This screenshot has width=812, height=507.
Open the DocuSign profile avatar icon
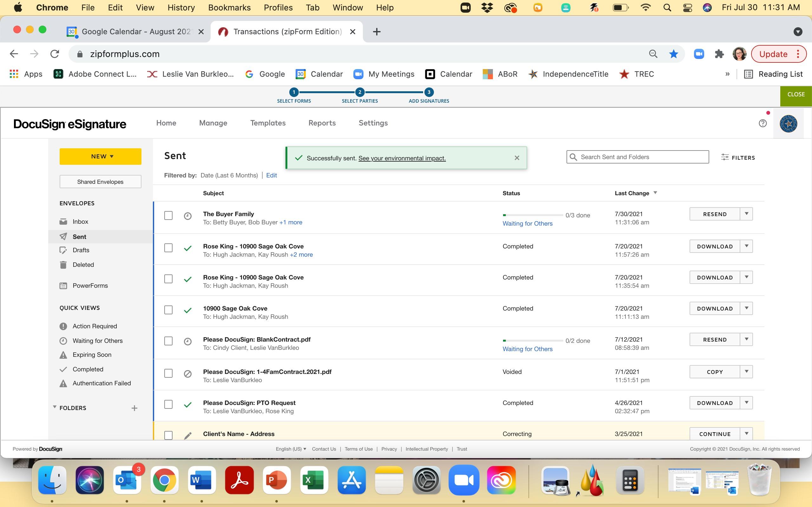[788, 123]
